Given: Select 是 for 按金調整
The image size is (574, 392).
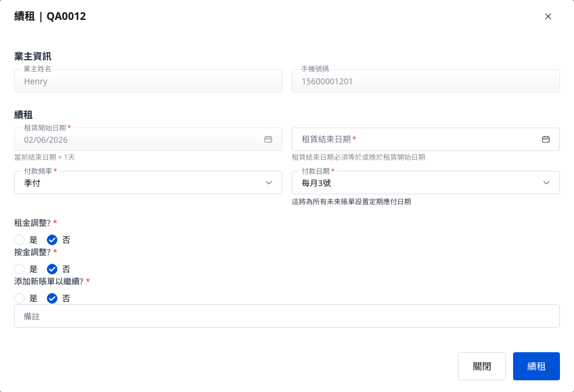Looking at the screenshot, I should coord(19,269).
